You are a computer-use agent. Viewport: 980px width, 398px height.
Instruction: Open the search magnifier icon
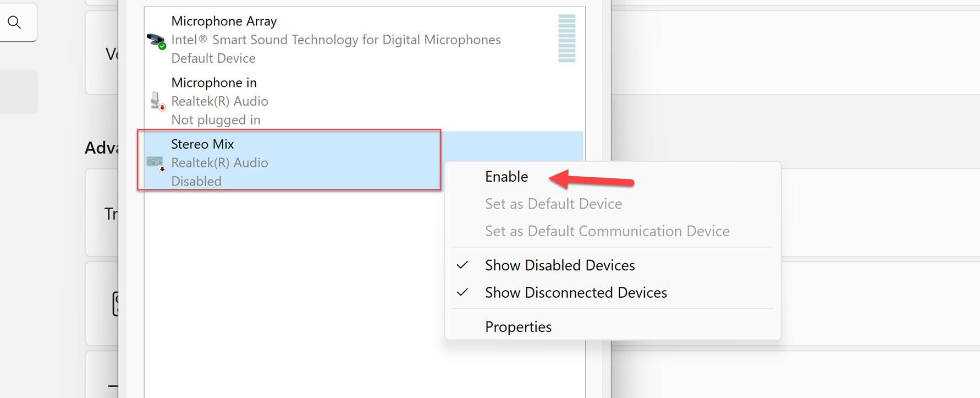tap(15, 22)
